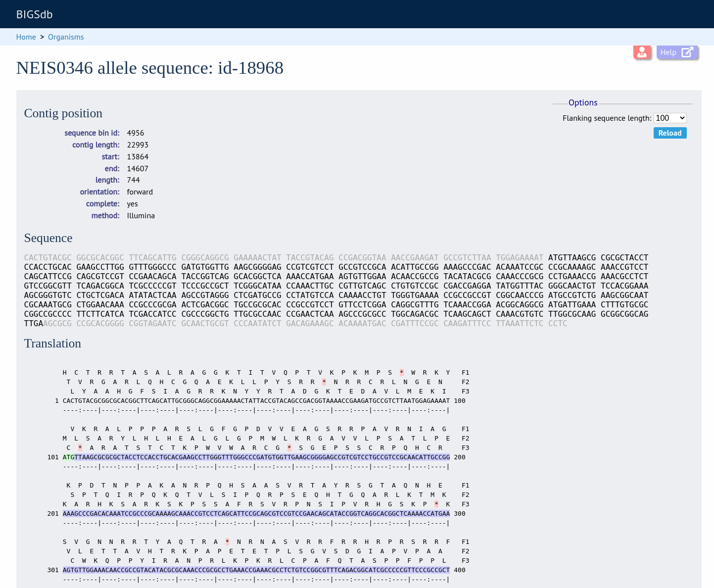Open the Flanking sequence length dropdown
Image resolution: width=714 pixels, height=588 pixels.
[670, 118]
